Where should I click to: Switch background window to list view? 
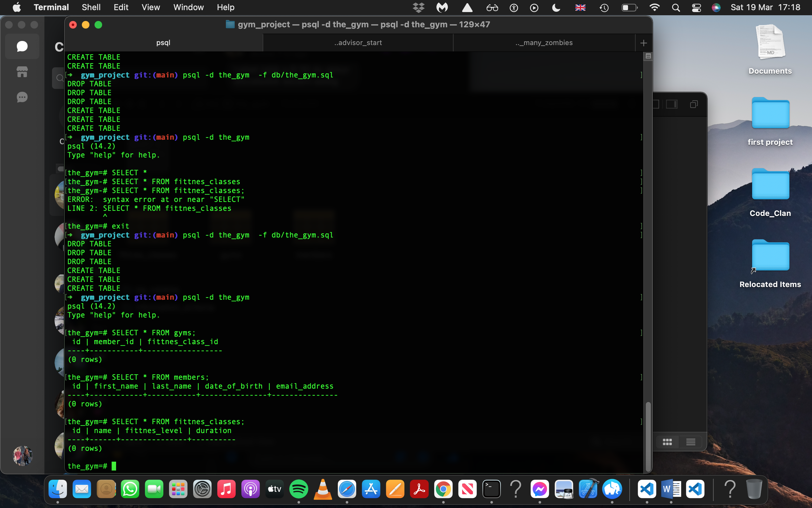pos(691,442)
